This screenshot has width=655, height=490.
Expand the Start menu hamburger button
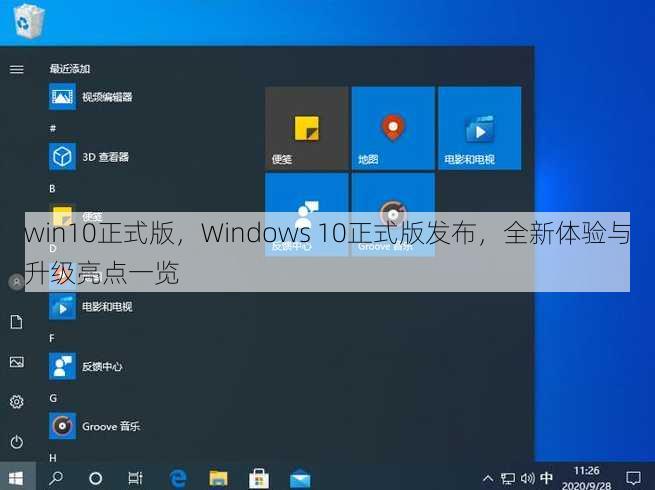coord(17,69)
